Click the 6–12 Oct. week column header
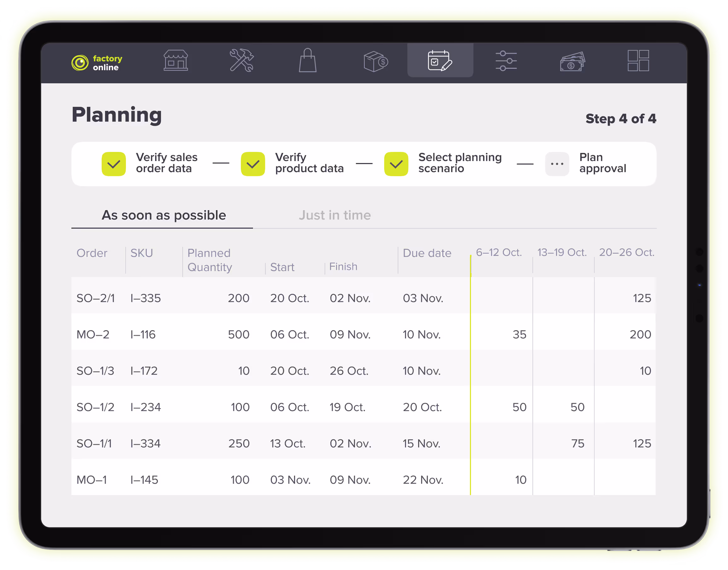 (499, 253)
